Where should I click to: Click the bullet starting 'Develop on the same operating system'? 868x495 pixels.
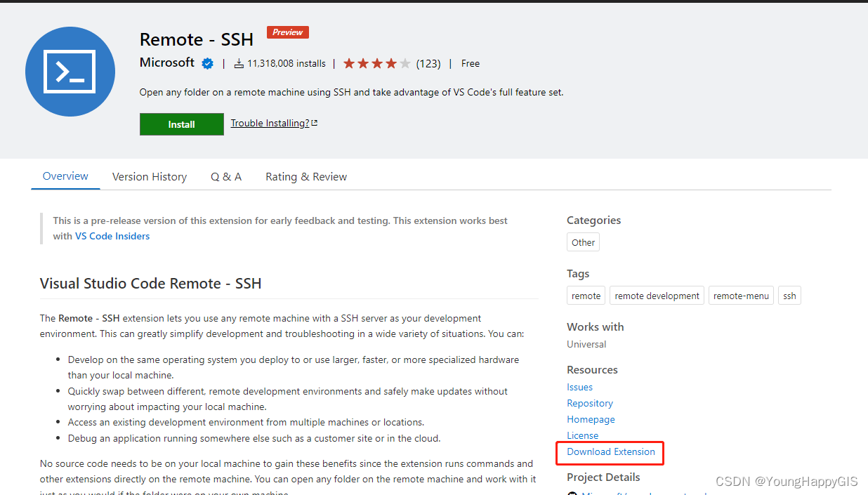(x=294, y=367)
